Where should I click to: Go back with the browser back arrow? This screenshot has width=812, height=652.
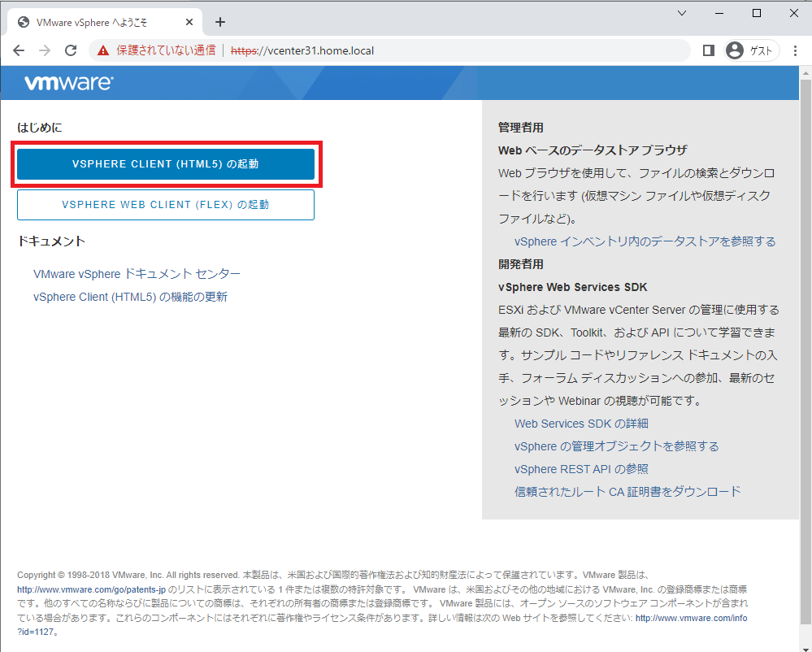coord(19,50)
